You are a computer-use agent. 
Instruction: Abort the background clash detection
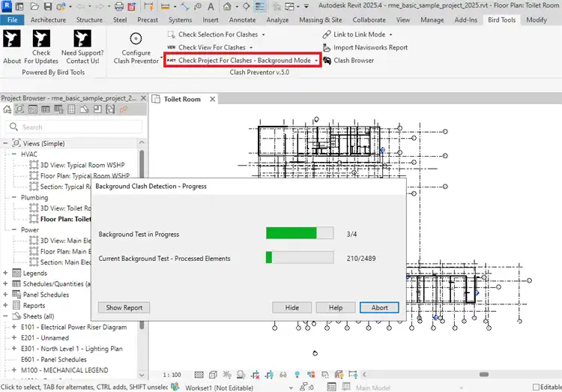point(378,307)
